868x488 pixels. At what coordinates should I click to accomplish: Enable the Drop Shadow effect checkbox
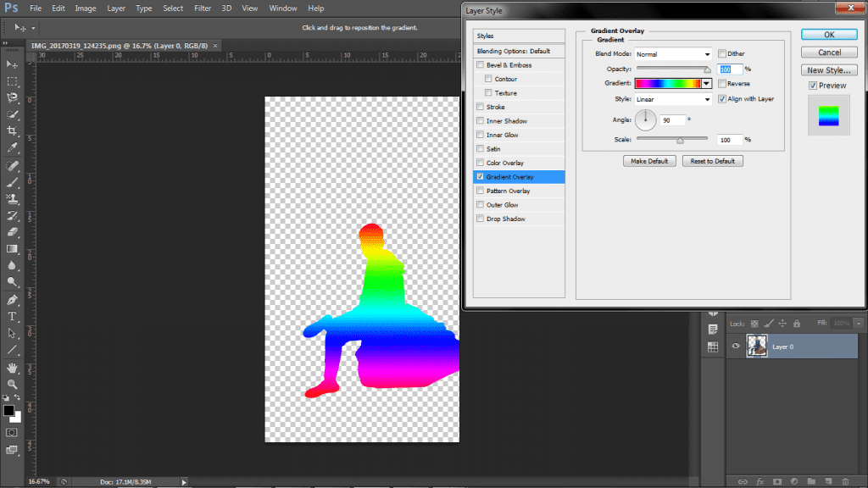[481, 219]
